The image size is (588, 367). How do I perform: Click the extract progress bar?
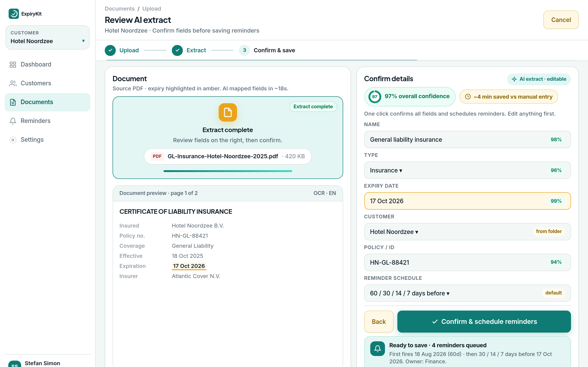[228, 171]
